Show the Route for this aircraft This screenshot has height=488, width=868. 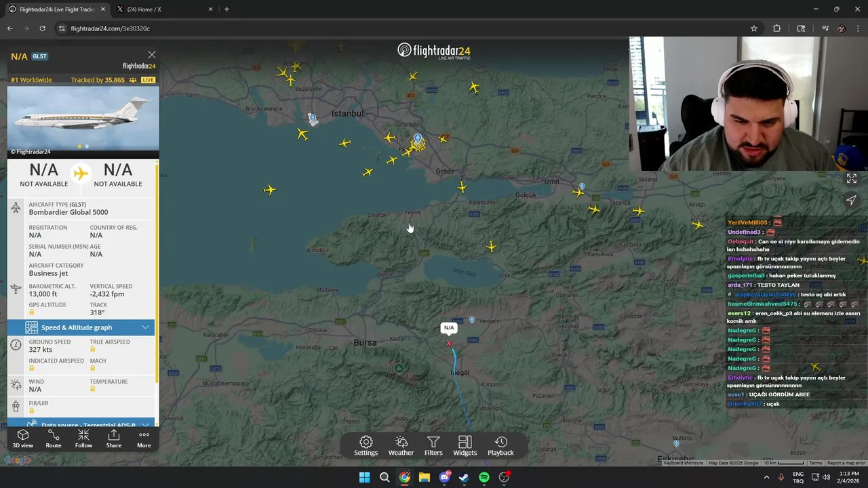[x=54, y=439]
